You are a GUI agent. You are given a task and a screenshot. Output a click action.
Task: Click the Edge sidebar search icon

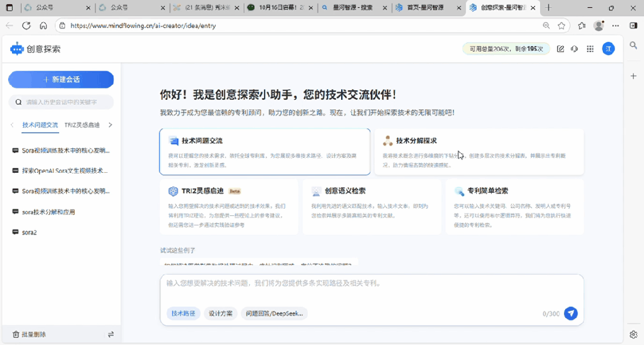pos(634,45)
